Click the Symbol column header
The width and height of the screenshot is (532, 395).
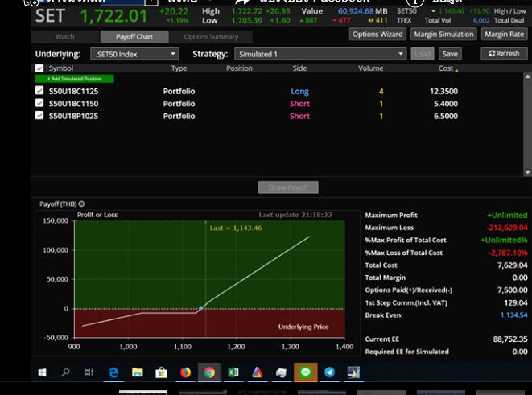point(61,68)
